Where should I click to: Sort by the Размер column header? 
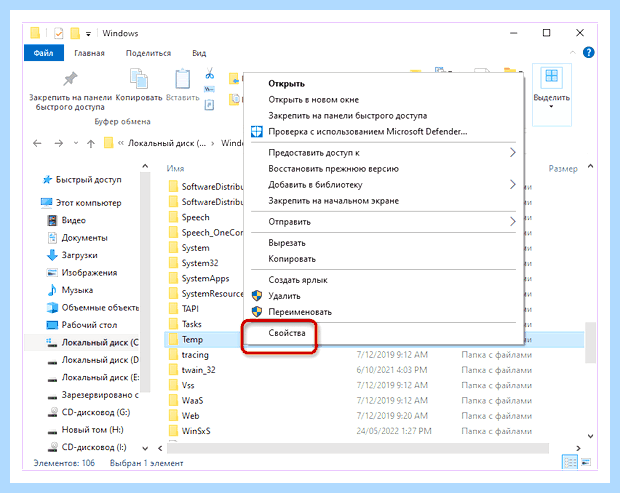click(x=563, y=169)
